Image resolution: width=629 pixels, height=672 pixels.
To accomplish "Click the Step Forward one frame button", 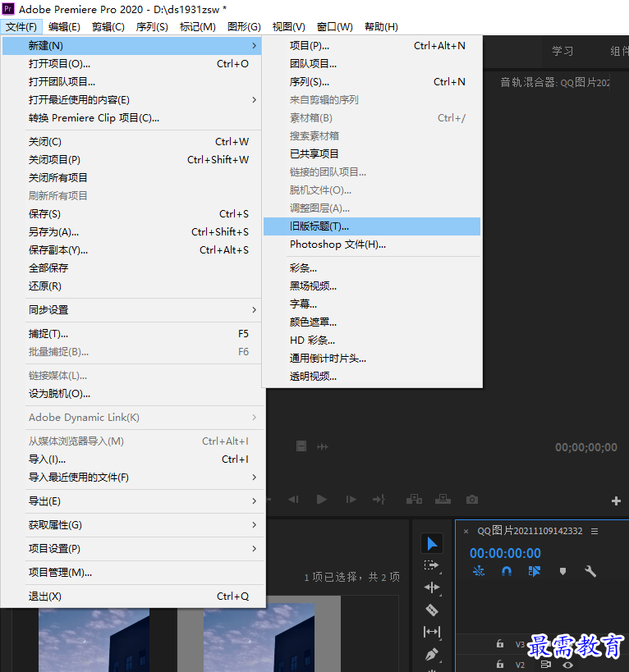I will click(351, 500).
